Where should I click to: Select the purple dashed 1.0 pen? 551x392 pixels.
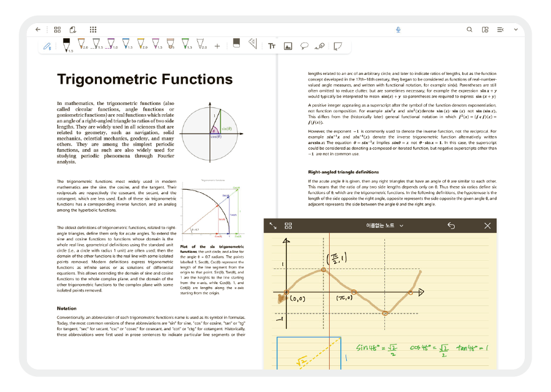[112, 44]
